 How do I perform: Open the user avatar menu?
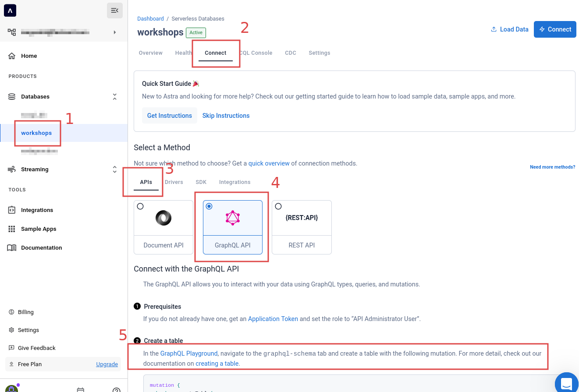(x=11, y=388)
